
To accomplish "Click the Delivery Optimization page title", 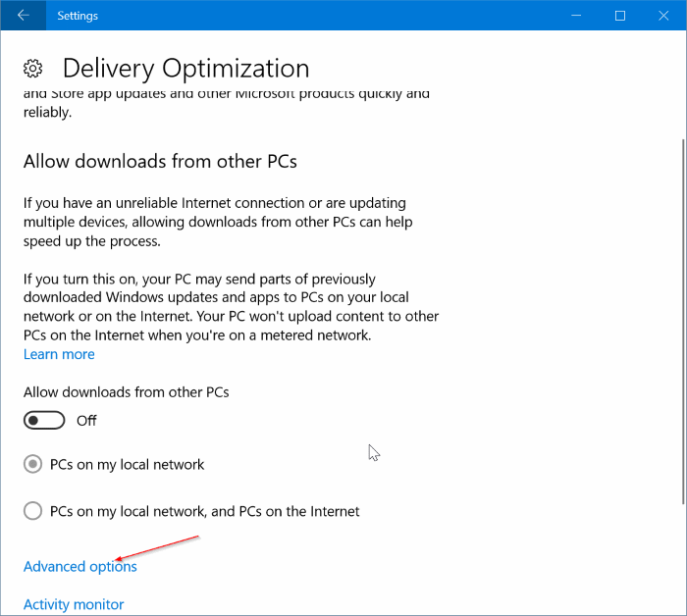I will (x=186, y=69).
